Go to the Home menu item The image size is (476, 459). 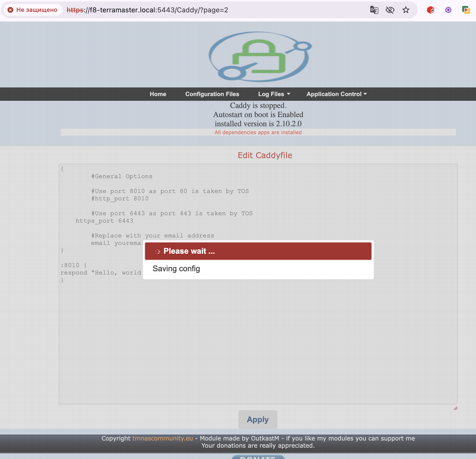click(158, 94)
